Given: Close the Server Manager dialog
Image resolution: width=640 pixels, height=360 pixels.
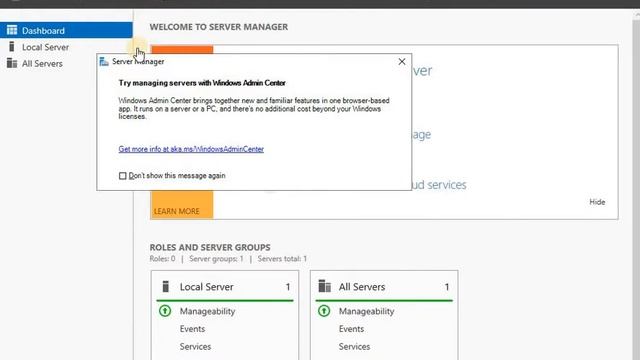Looking at the screenshot, I should tap(402, 61).
